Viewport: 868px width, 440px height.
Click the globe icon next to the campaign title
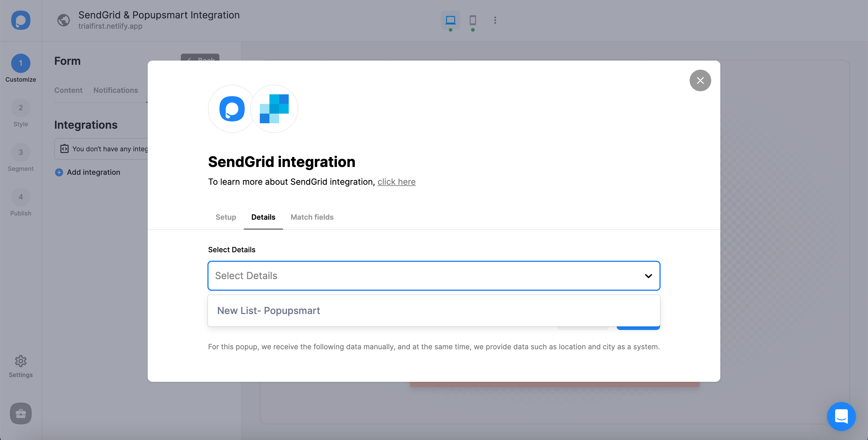click(x=63, y=20)
